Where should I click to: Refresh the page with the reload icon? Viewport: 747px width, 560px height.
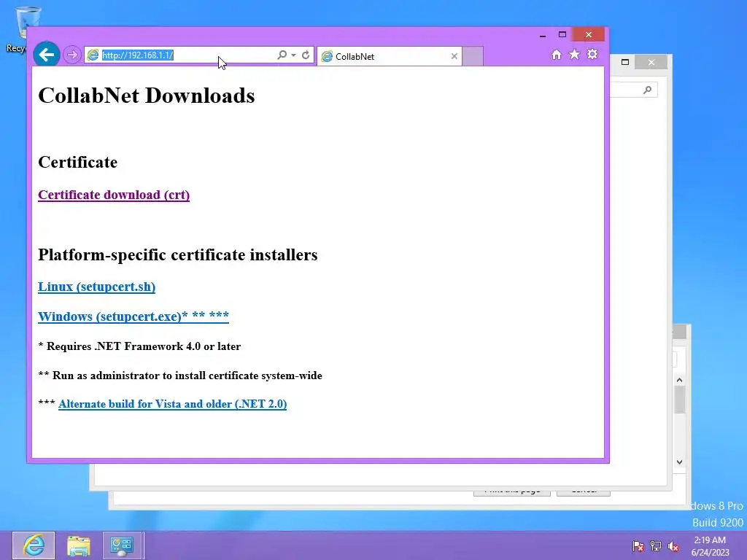tap(306, 55)
